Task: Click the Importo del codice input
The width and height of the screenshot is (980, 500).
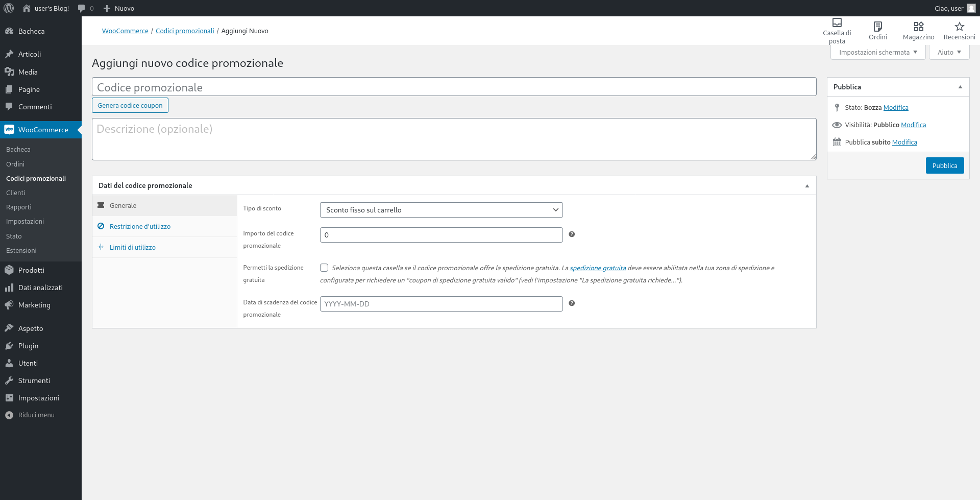Action: 442,235
